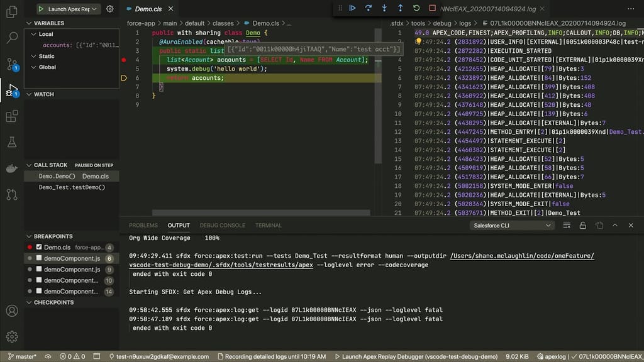Viewport: 644px width, 362px height.
Task: Open the Demo.cls editor tab
Action: (150, 9)
